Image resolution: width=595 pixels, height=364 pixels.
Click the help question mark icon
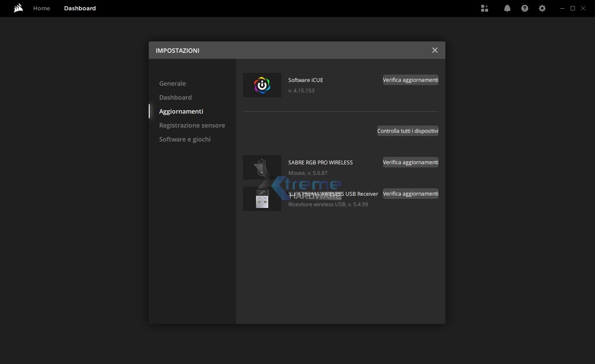[x=525, y=8]
